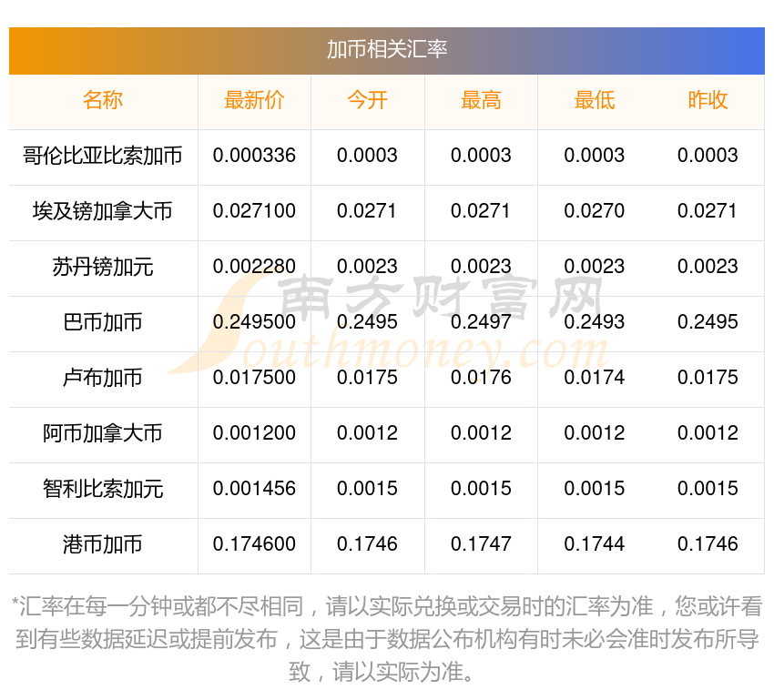Click the 名称 column header
The width and height of the screenshot is (774, 700).
tap(103, 100)
